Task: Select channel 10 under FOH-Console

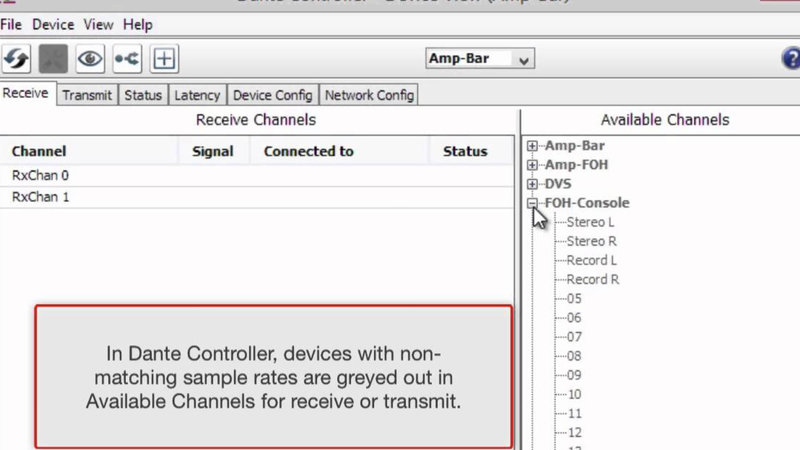Action: coord(574,394)
